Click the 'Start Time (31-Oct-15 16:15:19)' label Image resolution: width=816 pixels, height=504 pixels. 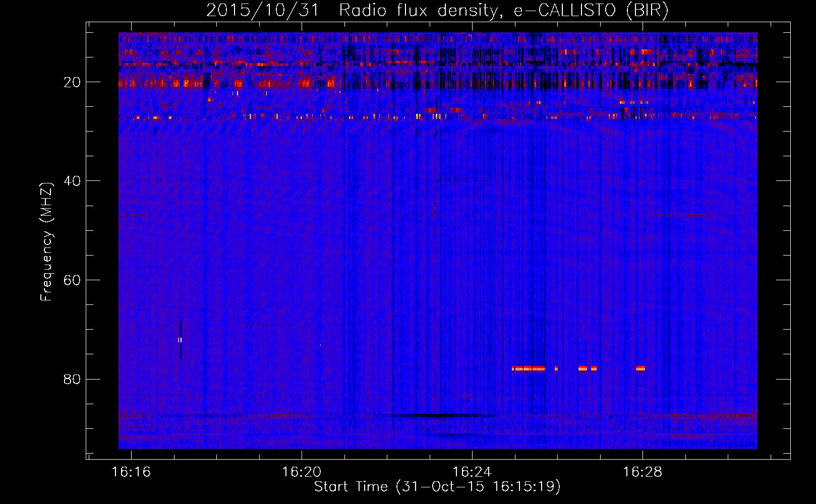pos(437,487)
